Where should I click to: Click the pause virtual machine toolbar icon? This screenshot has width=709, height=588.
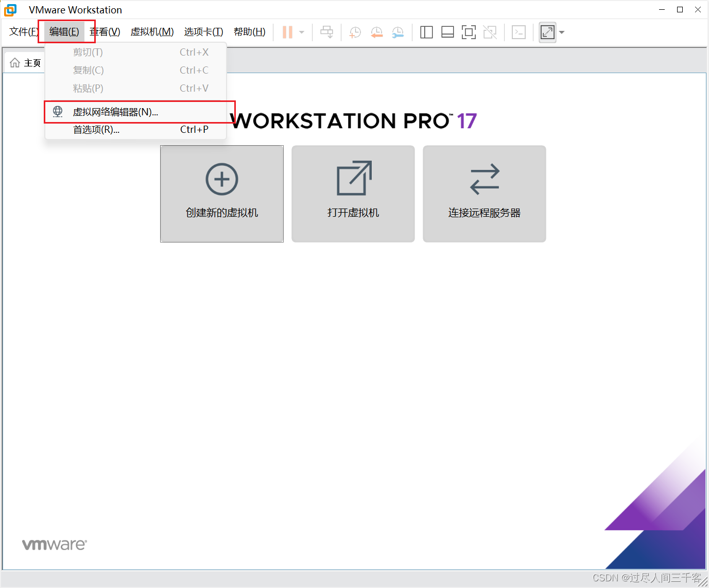[x=287, y=32]
